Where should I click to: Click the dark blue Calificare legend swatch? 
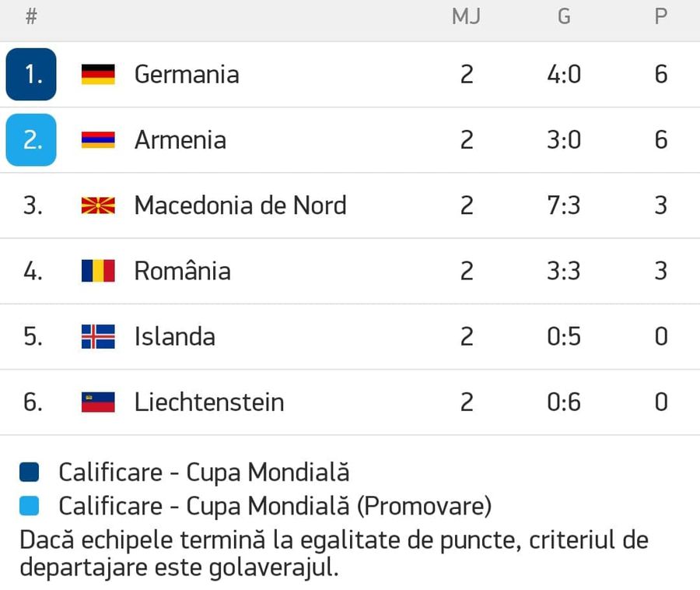click(x=29, y=472)
